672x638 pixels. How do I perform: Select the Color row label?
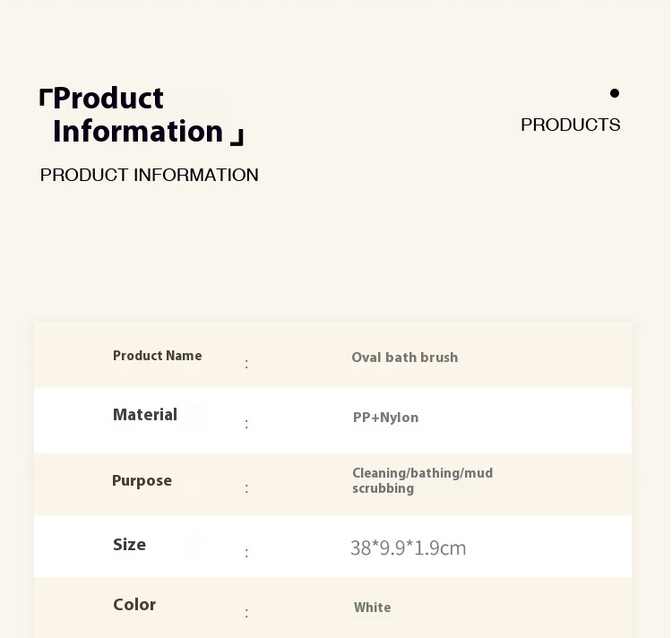[134, 605]
